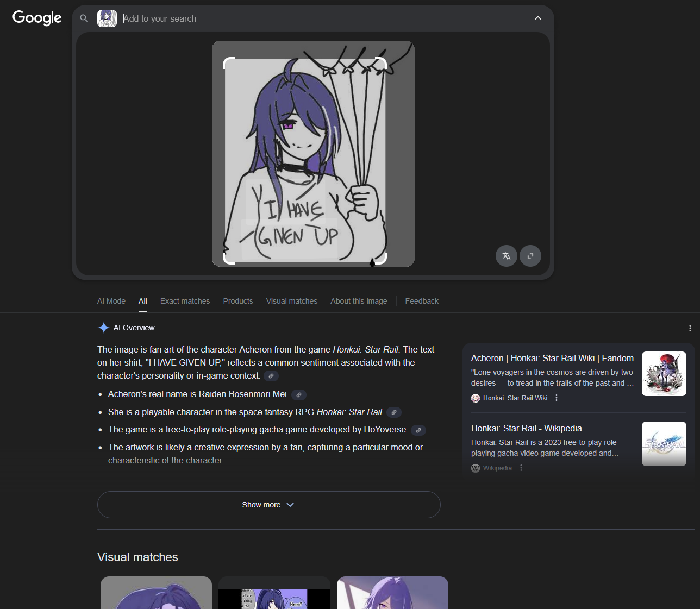Expand AI Overview with Show more
Screen dimensions: 700x609
269,505
